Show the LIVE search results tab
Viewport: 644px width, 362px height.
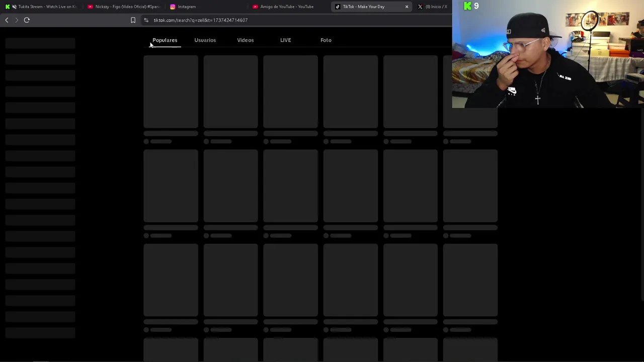click(285, 40)
